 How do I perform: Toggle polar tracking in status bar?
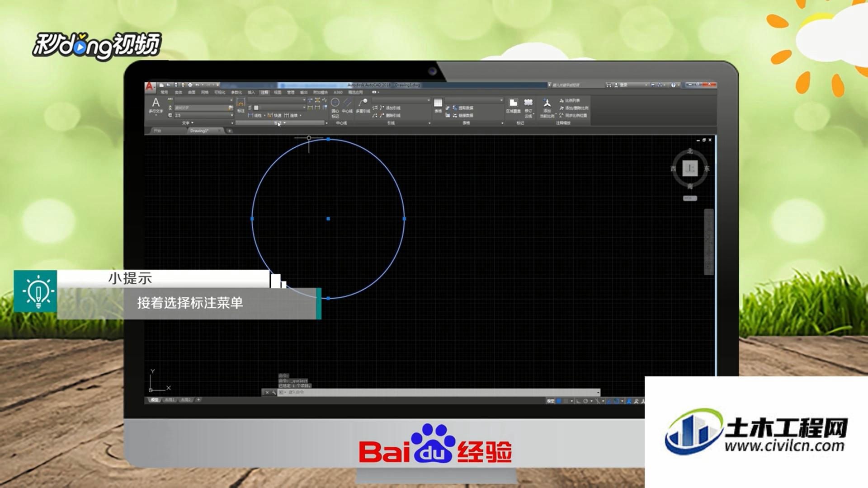tap(586, 401)
